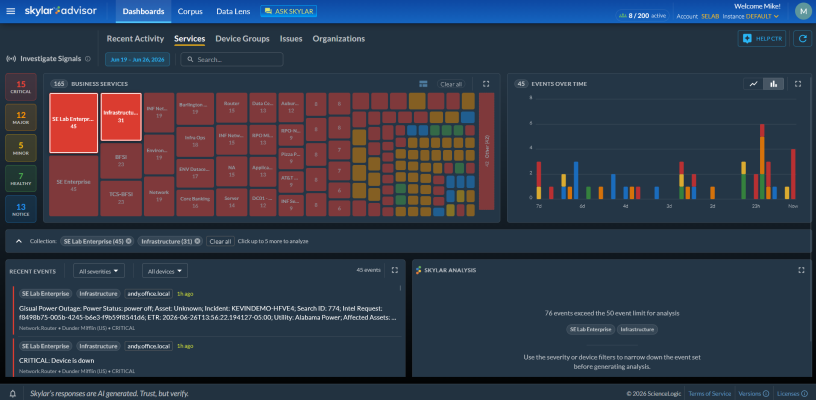This screenshot has height=400, width=816.
Task: Open the Corpus tab
Action: click(x=190, y=11)
